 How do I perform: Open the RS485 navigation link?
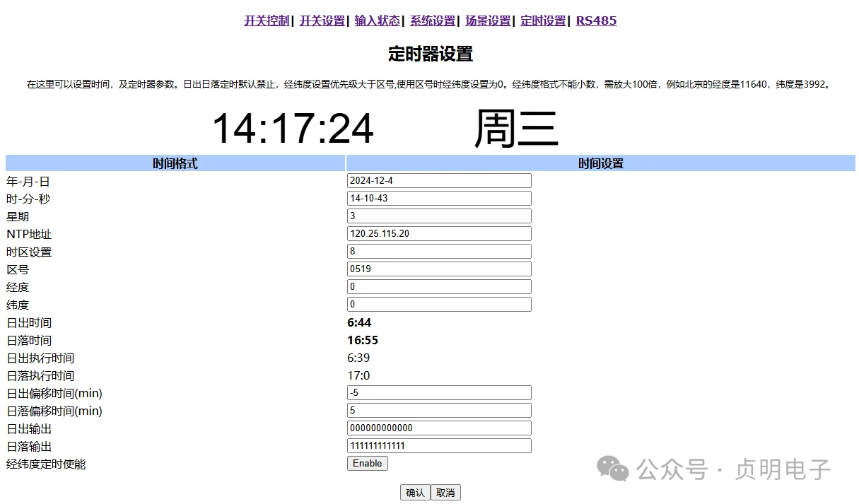pyautogui.click(x=596, y=20)
